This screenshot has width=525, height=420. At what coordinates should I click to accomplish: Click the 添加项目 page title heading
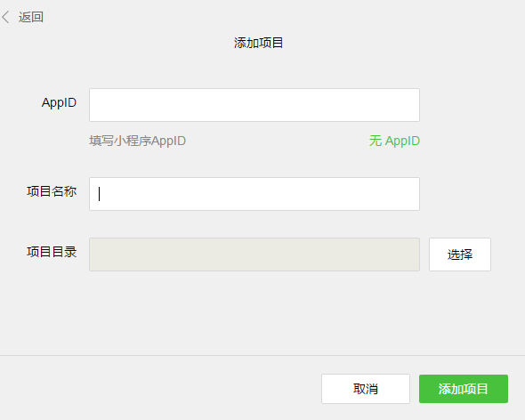click(258, 43)
